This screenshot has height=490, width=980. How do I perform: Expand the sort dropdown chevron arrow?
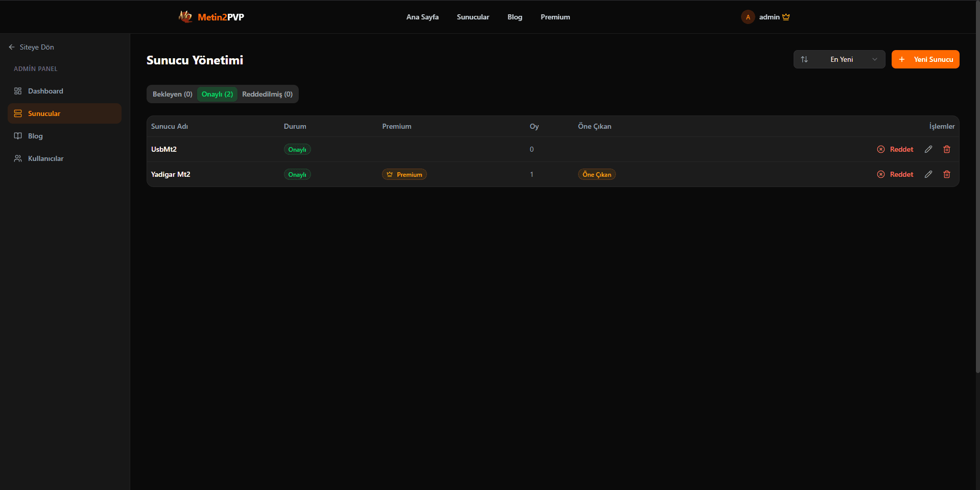[x=875, y=59]
